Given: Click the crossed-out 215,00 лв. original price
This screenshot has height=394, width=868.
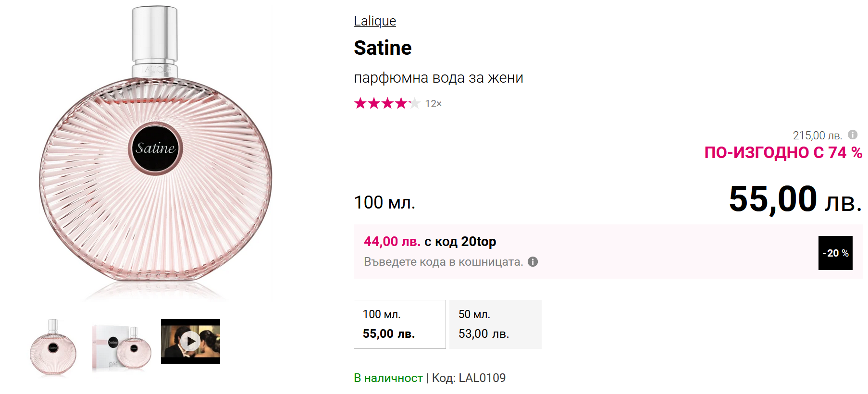Looking at the screenshot, I should (x=817, y=135).
